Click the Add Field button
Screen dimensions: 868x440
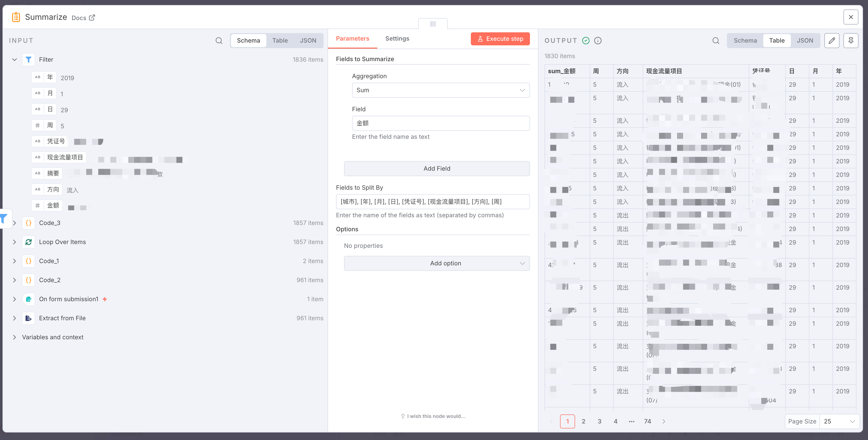(437, 168)
